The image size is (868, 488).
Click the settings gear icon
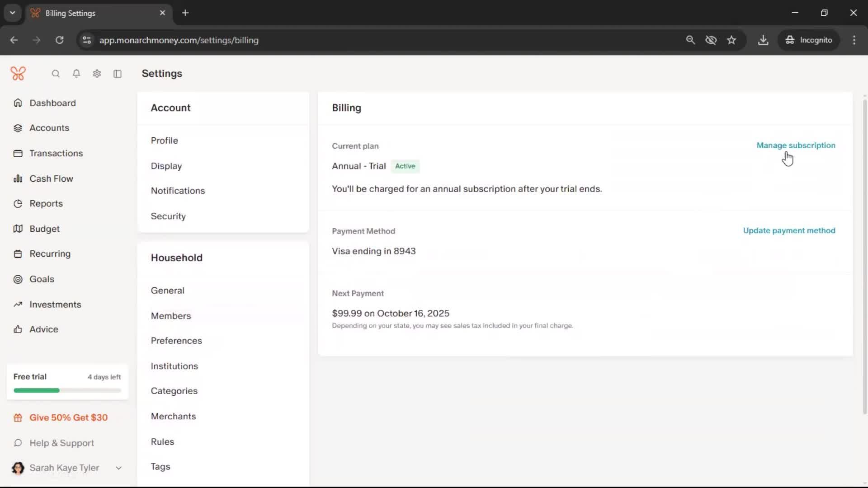[x=97, y=74]
